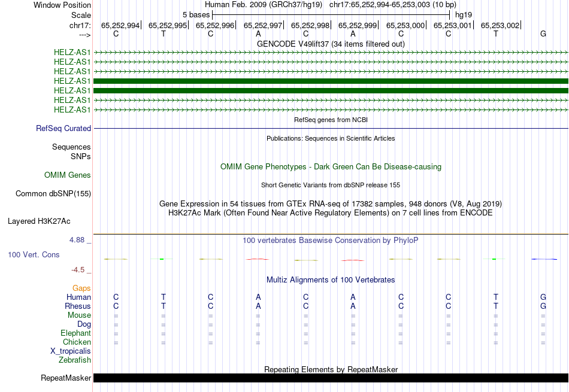Image resolution: width=569 pixels, height=392 pixels.
Task: Click the RepeatMasker track label
Action: click(x=66, y=378)
